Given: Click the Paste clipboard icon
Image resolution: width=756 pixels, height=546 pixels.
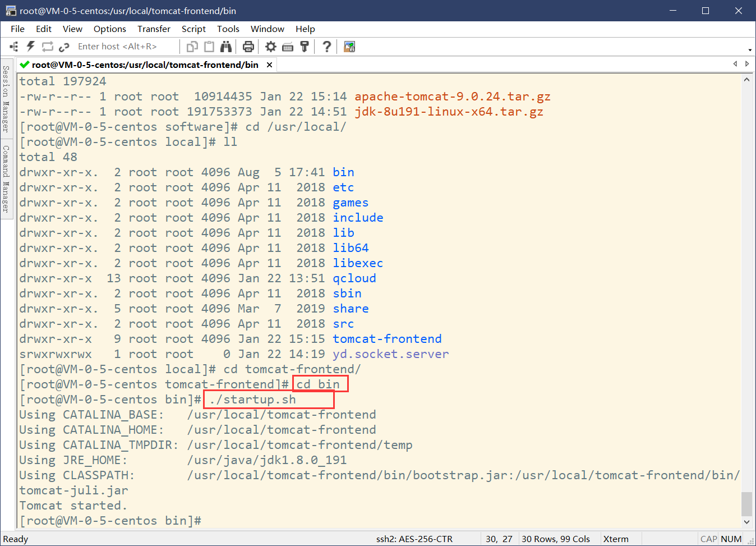Looking at the screenshot, I should [x=209, y=47].
